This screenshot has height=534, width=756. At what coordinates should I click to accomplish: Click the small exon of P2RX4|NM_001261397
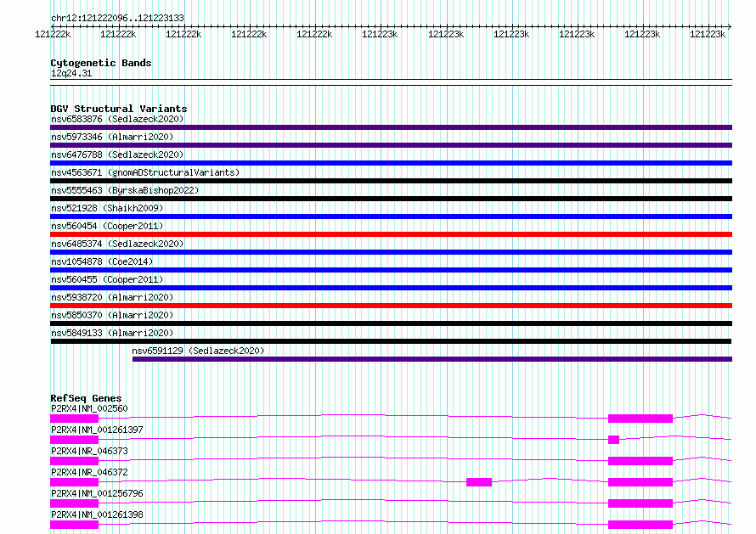click(x=613, y=440)
